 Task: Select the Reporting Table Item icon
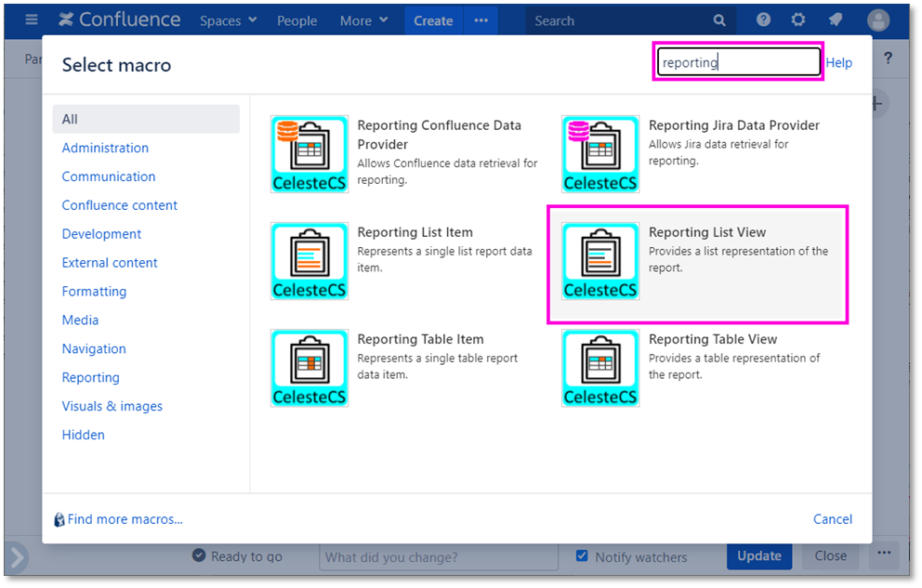click(310, 368)
